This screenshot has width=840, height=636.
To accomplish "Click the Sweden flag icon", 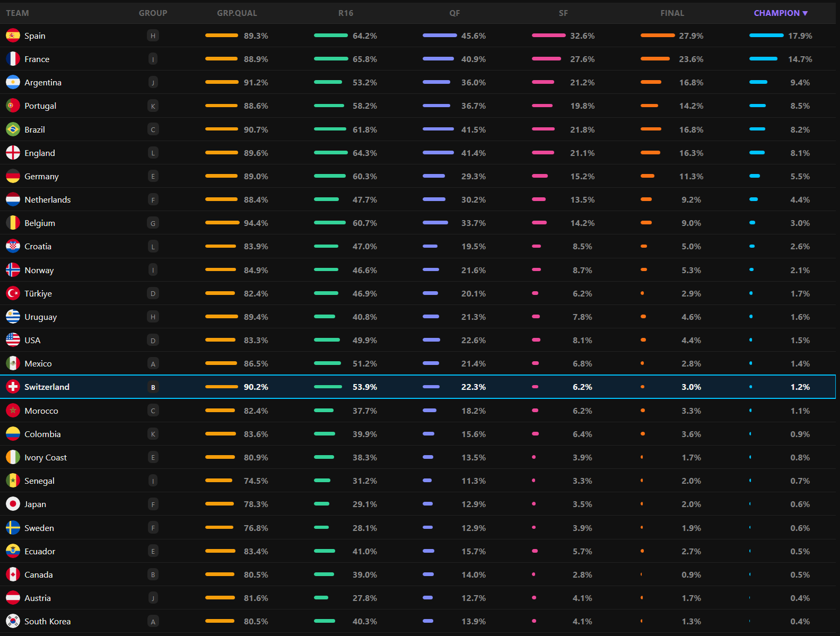I will [x=13, y=528].
